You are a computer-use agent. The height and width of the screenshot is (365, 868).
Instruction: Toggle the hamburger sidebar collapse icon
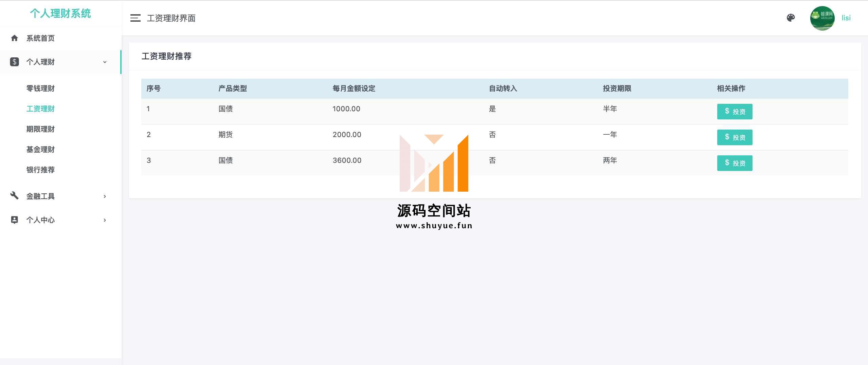[135, 18]
